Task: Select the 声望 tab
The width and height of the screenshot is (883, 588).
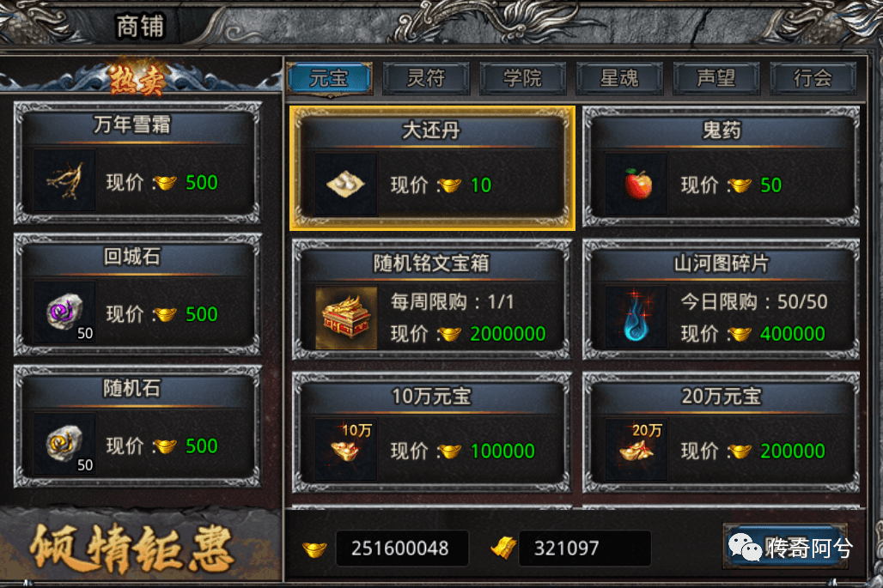Action: (716, 78)
